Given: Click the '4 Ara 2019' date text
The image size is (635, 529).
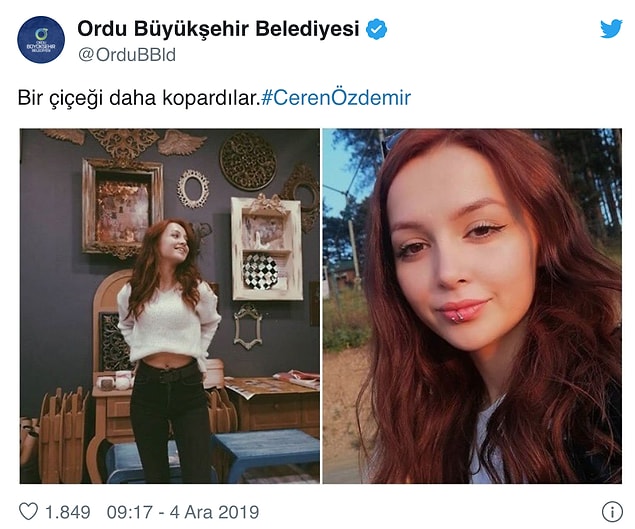Looking at the screenshot, I should click(x=214, y=512).
